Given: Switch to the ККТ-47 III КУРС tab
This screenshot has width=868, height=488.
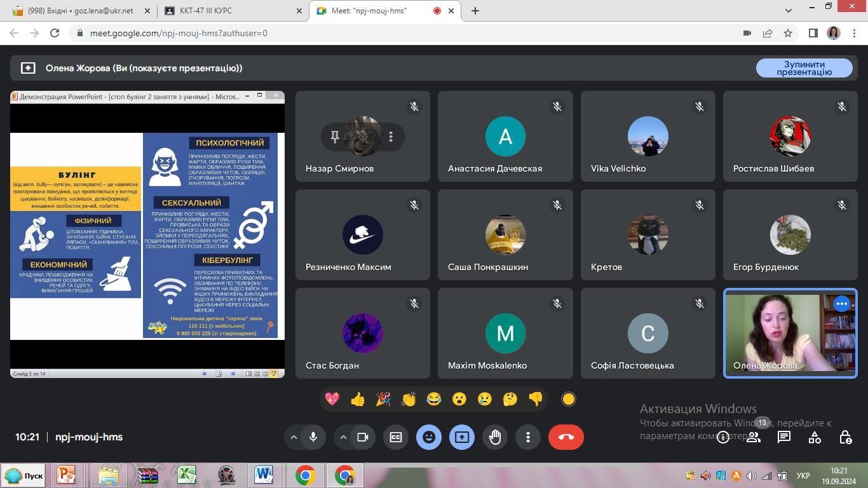Looking at the screenshot, I should click(x=232, y=11).
